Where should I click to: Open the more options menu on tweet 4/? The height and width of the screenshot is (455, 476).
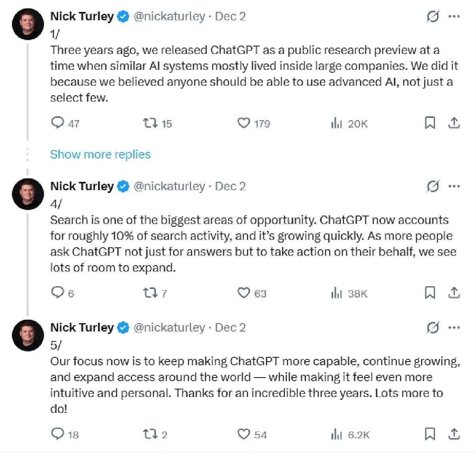pyautogui.click(x=455, y=186)
